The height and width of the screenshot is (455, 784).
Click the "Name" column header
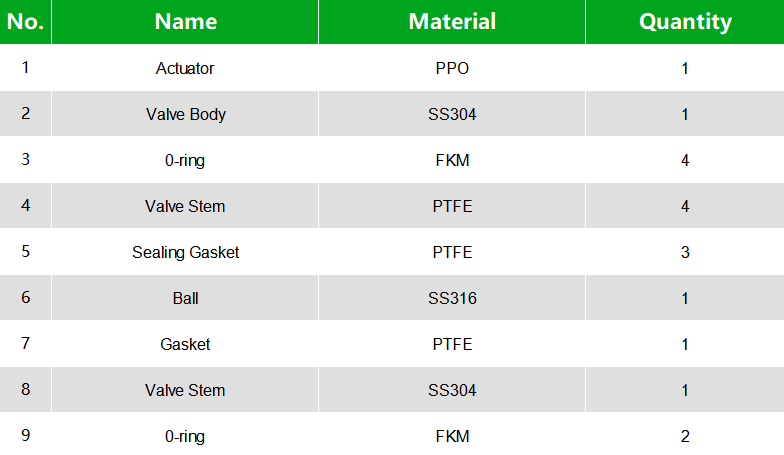pyautogui.click(x=185, y=22)
